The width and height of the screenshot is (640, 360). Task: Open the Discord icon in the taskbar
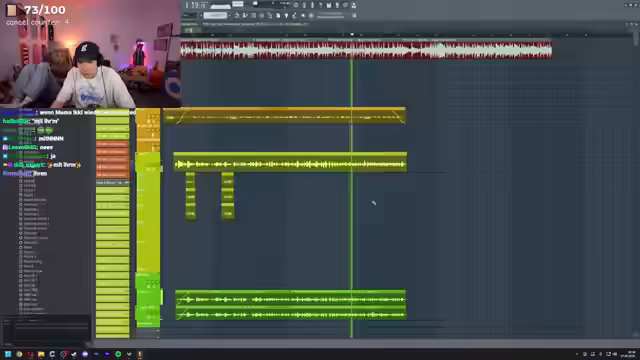[85, 354]
